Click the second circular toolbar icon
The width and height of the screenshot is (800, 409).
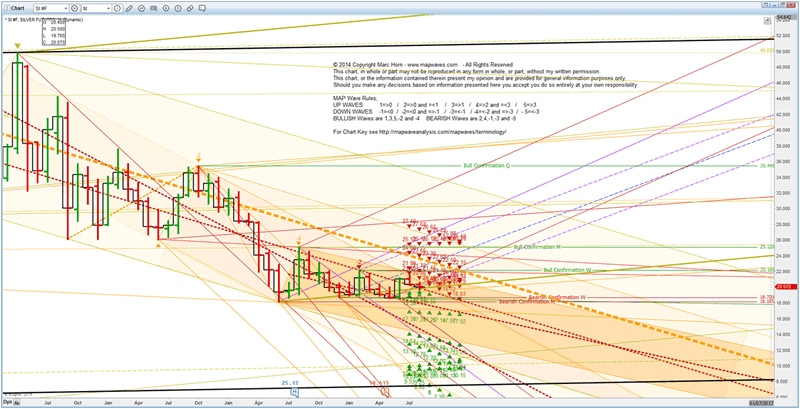tap(178, 8)
